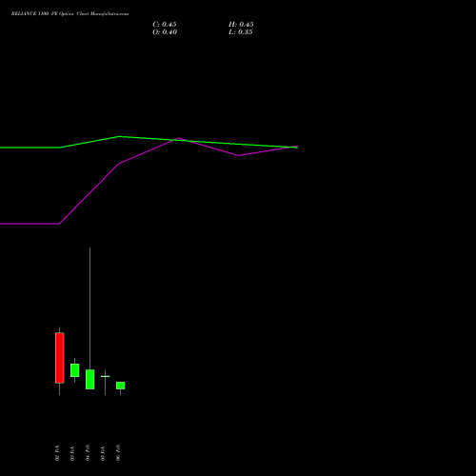Click the "04 Feb" date axis label

point(88,453)
